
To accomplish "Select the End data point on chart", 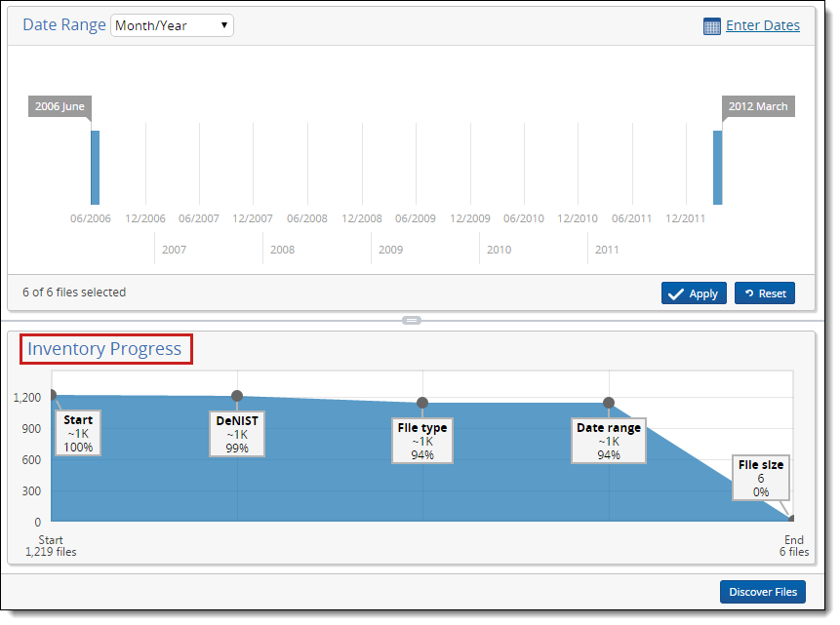I will (x=790, y=520).
